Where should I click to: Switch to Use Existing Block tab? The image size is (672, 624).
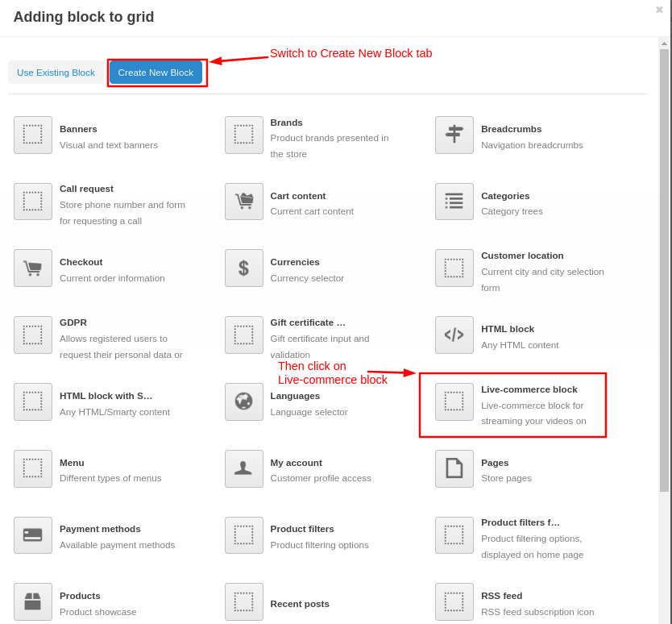click(x=56, y=73)
